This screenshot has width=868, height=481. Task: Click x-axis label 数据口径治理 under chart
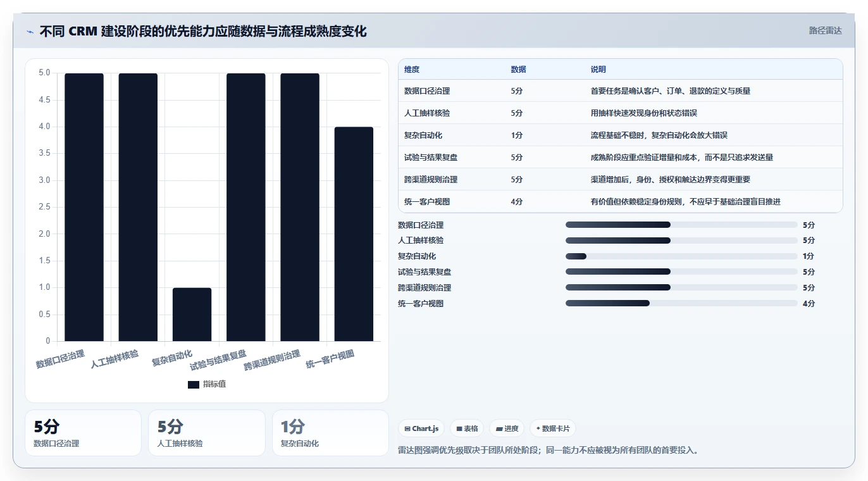click(x=61, y=359)
